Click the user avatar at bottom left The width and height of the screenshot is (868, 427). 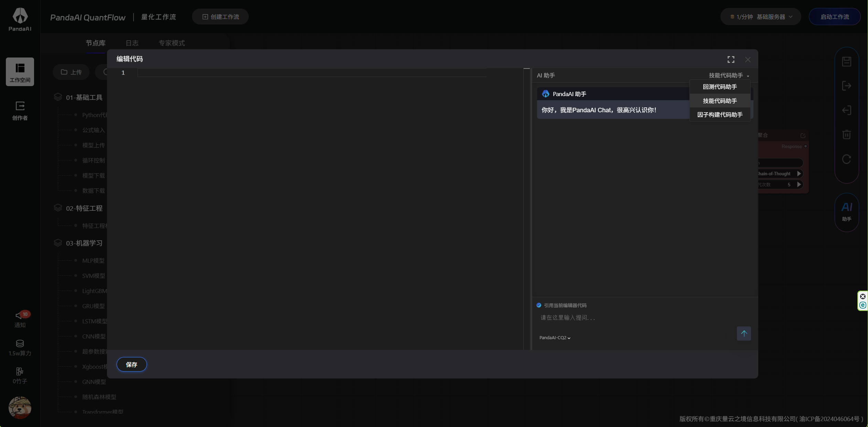pyautogui.click(x=20, y=407)
